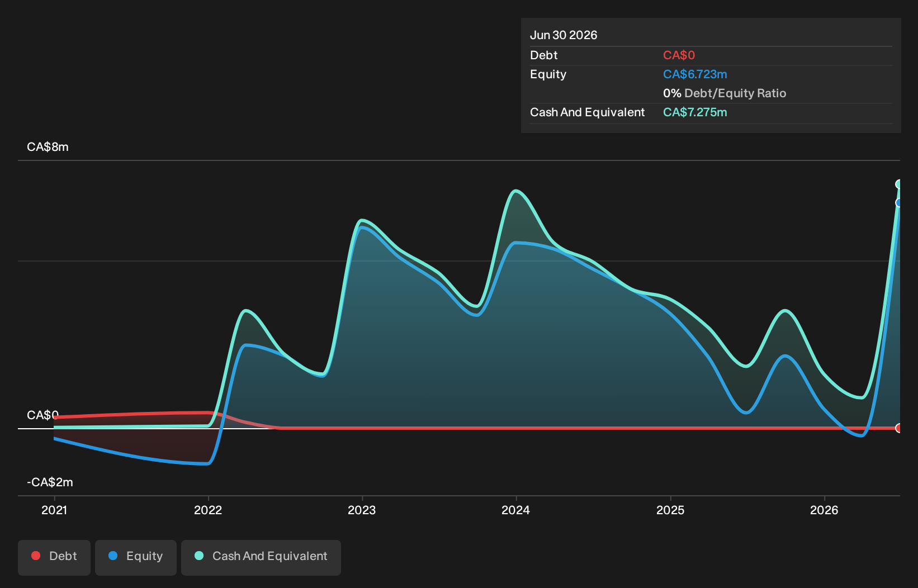
Task: Click the CA$6.723m Equity value
Action: pos(695,74)
